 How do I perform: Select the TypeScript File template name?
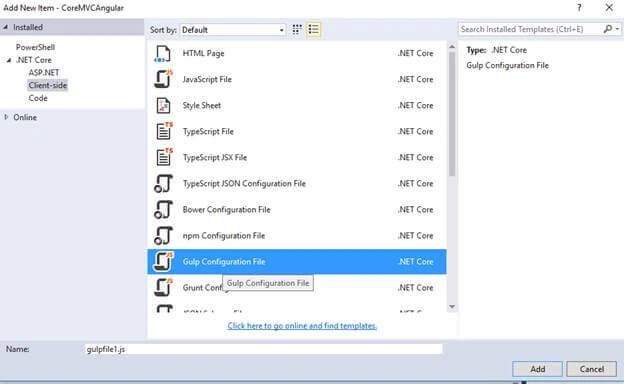point(208,131)
